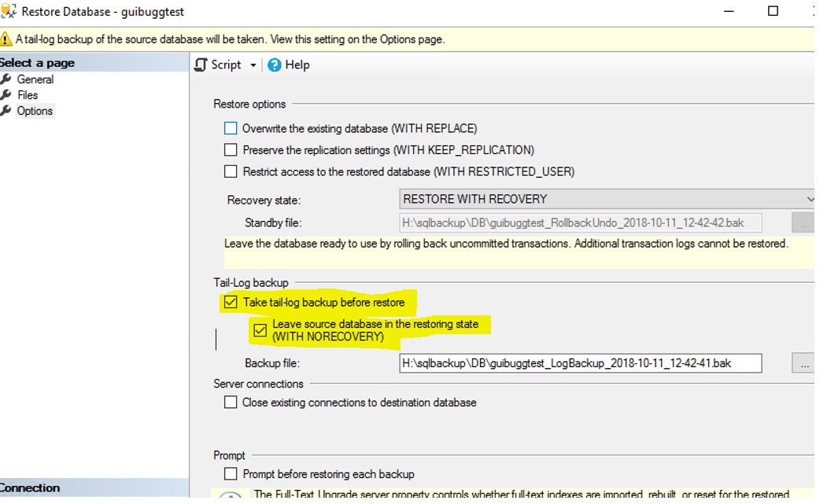
Task: Click the Files page wrench icon
Action: tap(7, 95)
